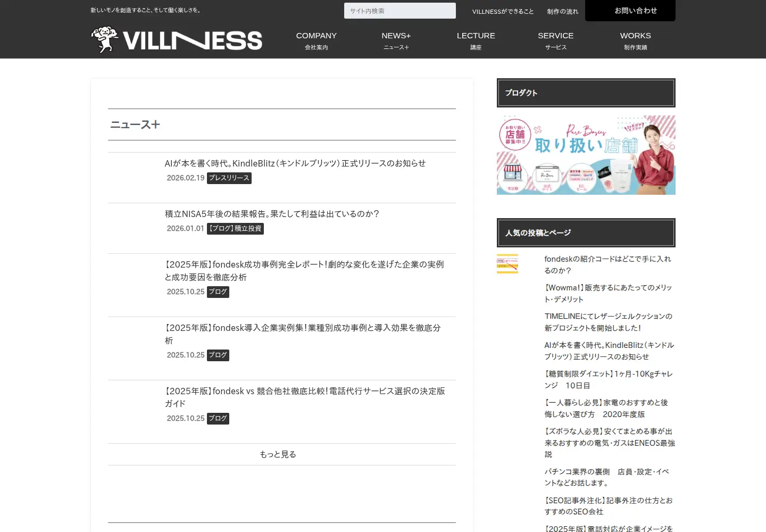Viewport: 766px width, 532px height.
Task: Open the 制作の流れ link
Action: [x=562, y=11]
